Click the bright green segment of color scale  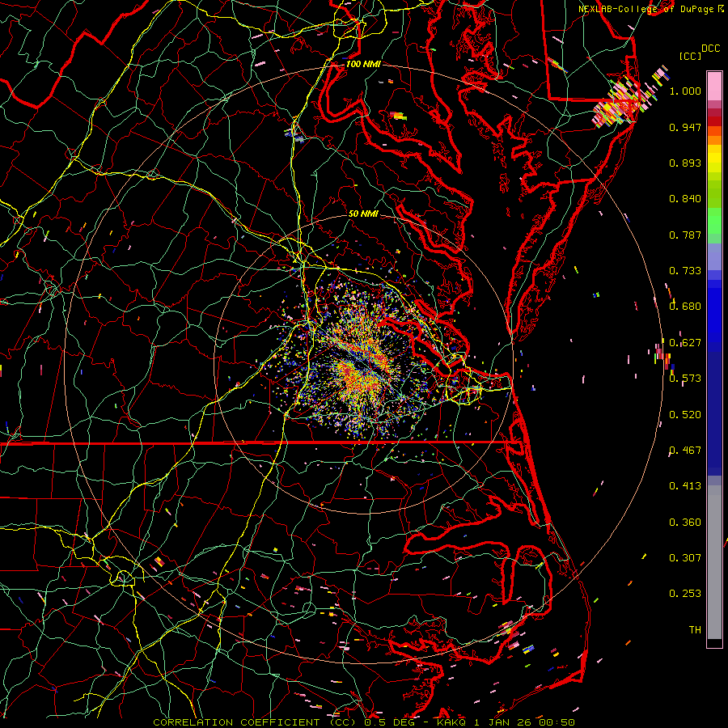[x=714, y=221]
